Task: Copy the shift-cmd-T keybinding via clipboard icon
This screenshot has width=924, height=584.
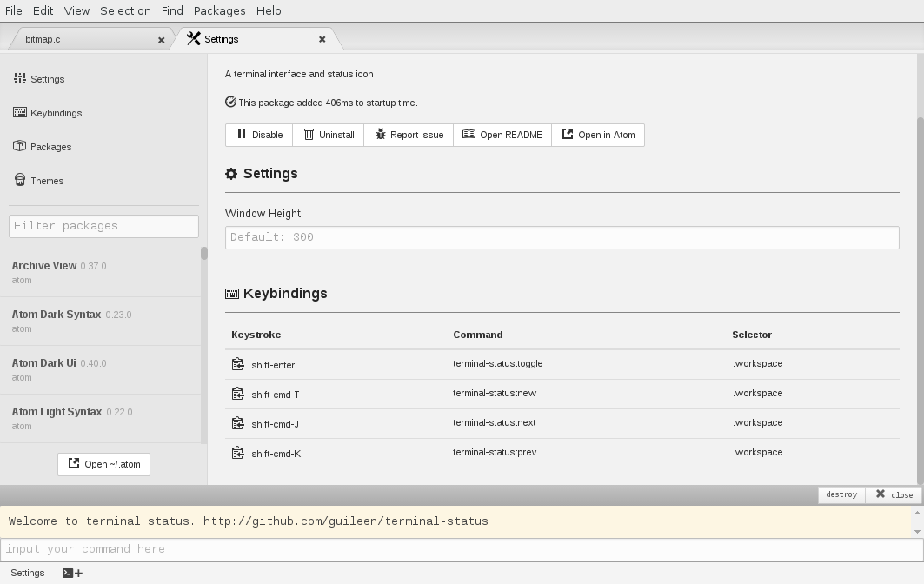Action: [x=237, y=395]
